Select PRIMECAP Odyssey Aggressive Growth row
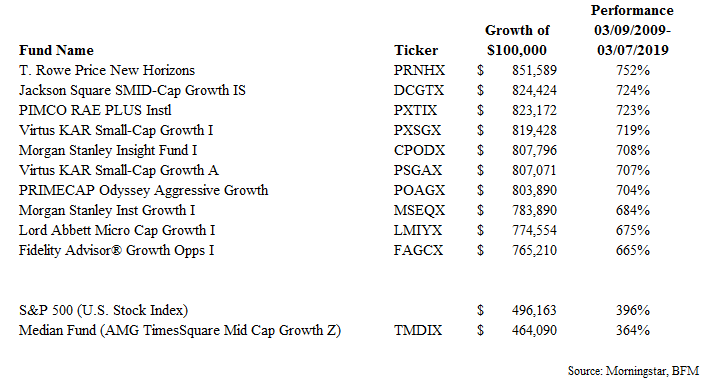Viewport: 714px width, 390px height. (x=335, y=190)
